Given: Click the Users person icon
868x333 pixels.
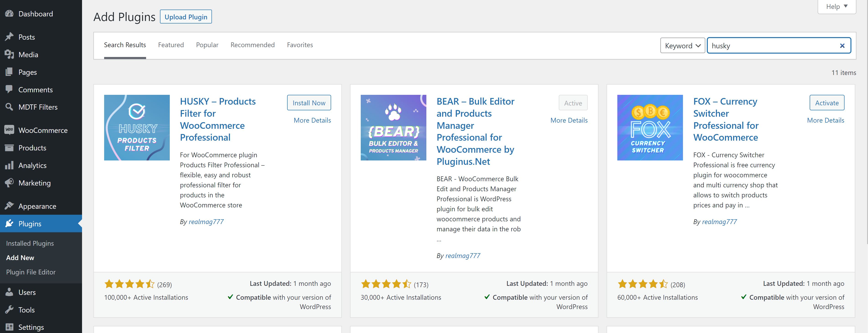Looking at the screenshot, I should coord(9,292).
